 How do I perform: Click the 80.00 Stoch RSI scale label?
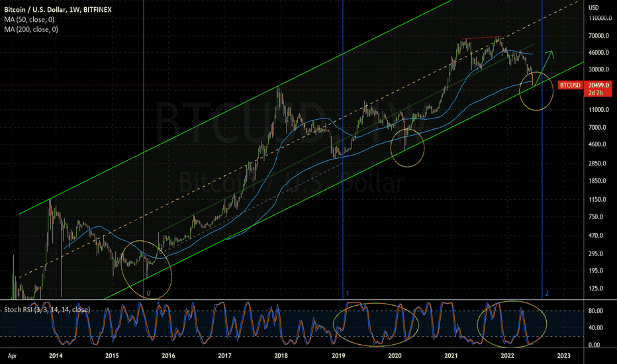click(596, 311)
